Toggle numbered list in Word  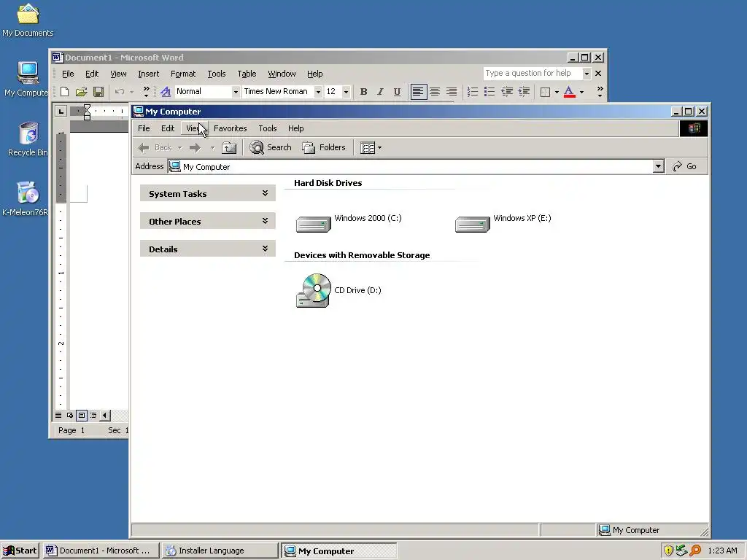[x=472, y=92]
